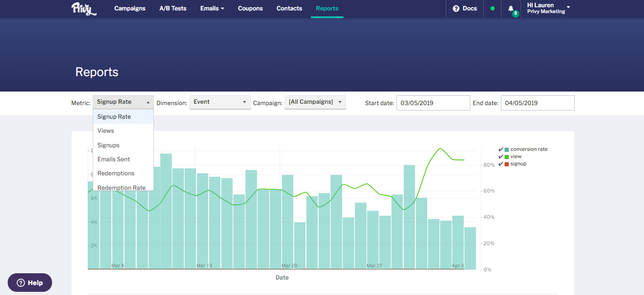Click the Start date field
Image resolution: width=644 pixels, height=295 pixels.
tap(433, 103)
